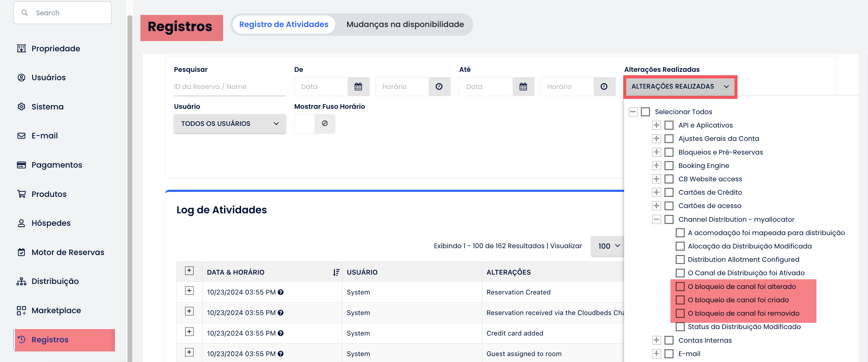Check the Selecionar Todos checkbox

(645, 112)
